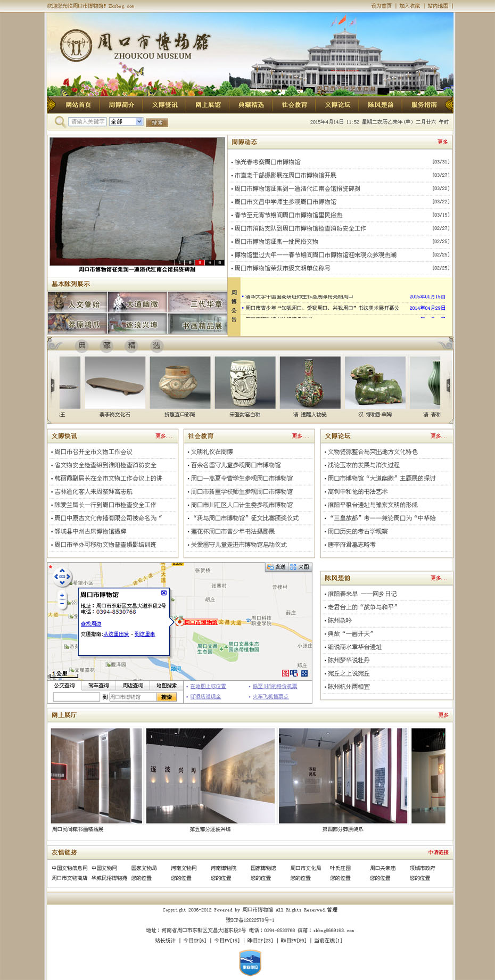Image resolution: width=495 pixels, height=980 pixels.
Task: Switch to the 周边查询 map tab
Action: click(x=133, y=686)
